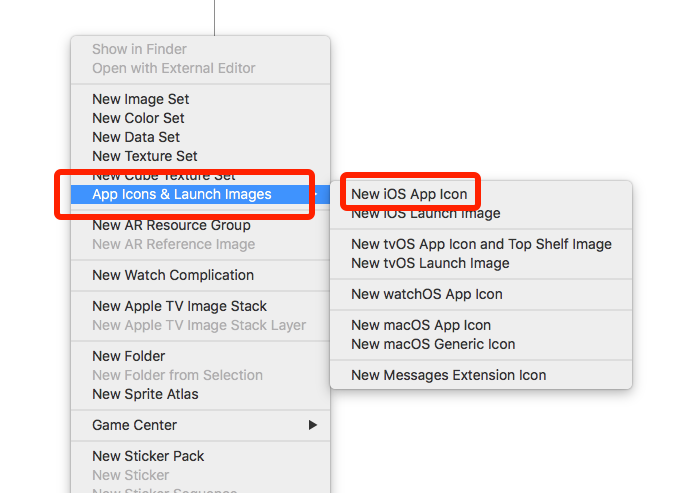Click New iOS Launch Image entry
Image resolution: width=691 pixels, height=493 pixels.
[x=481, y=214]
